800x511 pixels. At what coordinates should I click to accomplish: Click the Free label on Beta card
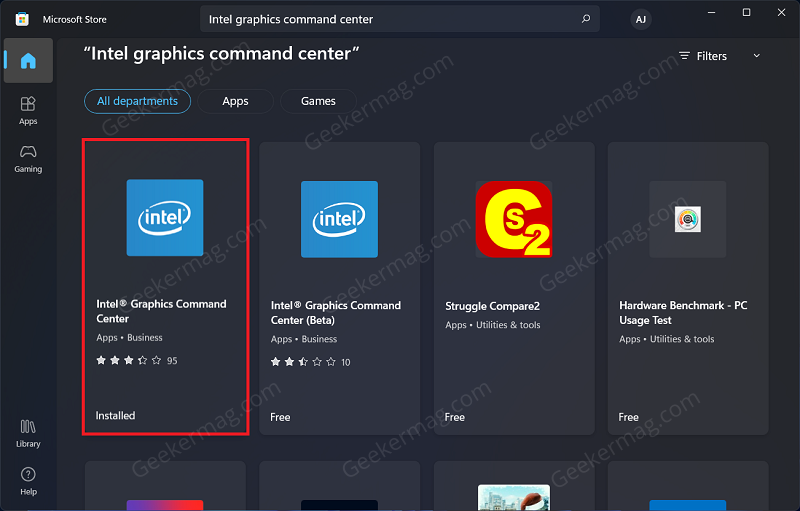coord(280,417)
